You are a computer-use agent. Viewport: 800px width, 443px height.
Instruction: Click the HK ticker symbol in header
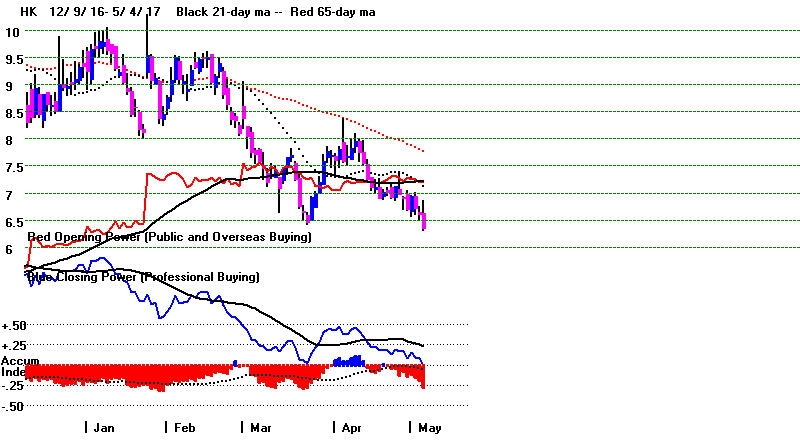tap(14, 12)
